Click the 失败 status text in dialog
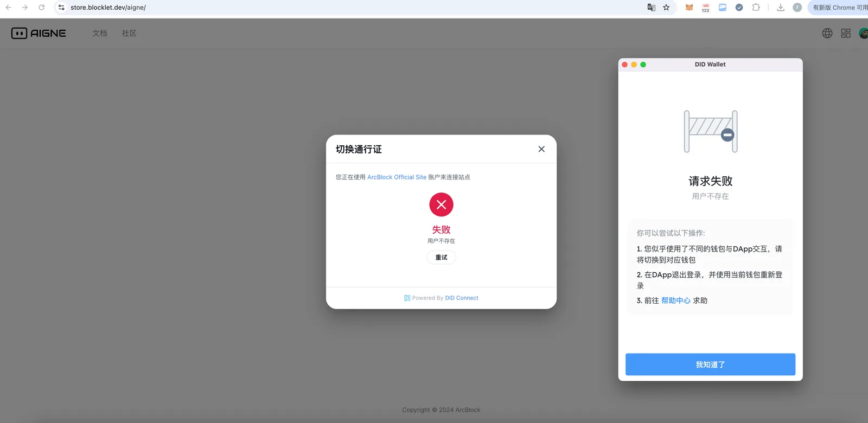This screenshot has width=868, height=423. click(441, 229)
